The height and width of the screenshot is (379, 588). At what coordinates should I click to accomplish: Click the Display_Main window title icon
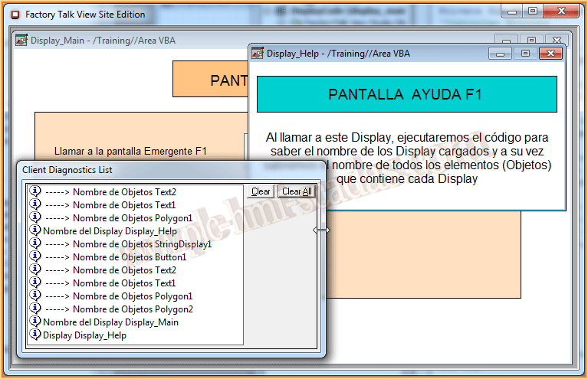[21, 41]
